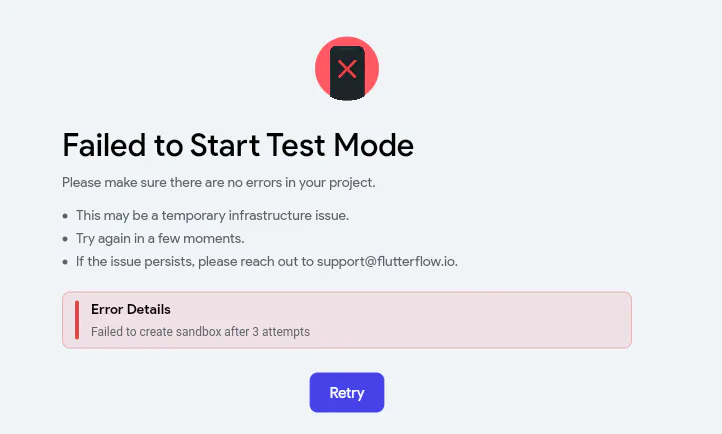Click 'Failed to create sandbox after 3 attempts' message
The image size is (722, 434).
[x=200, y=331]
